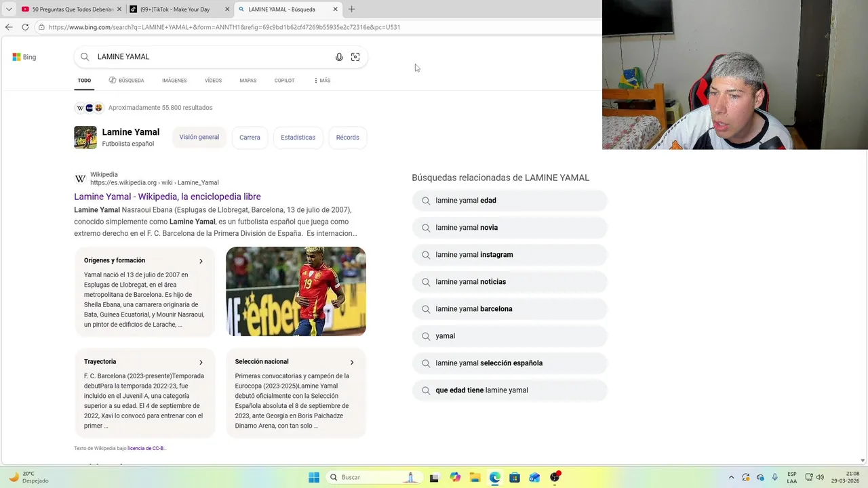
Task: Search related: yamal
Action: coord(509,336)
